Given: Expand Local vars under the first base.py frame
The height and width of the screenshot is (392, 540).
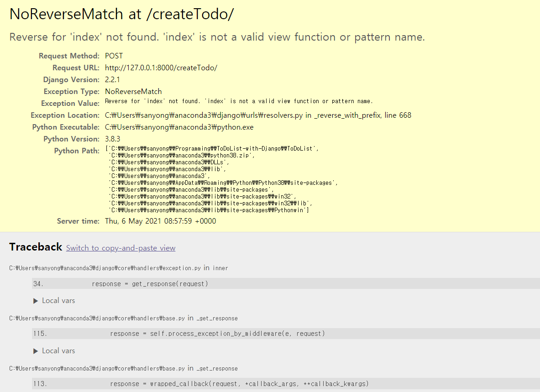Looking at the screenshot, I should 54,350.
